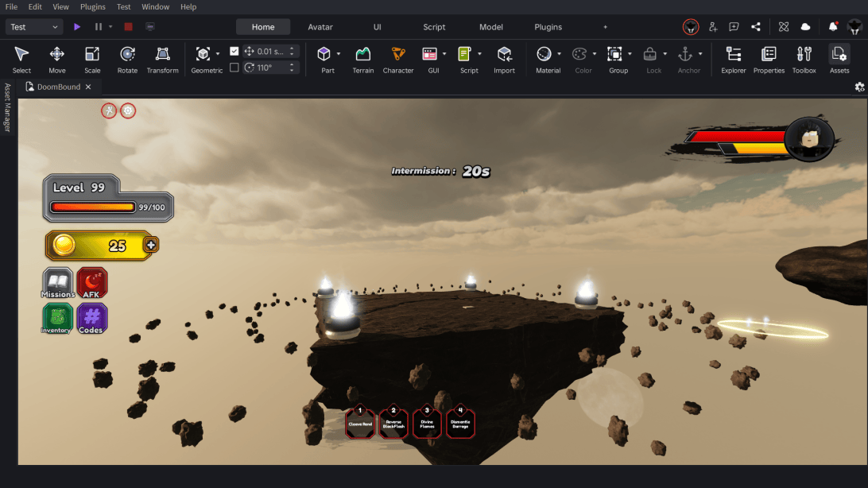
Task: Click the Geometric collision mode icon
Action: [x=203, y=54]
